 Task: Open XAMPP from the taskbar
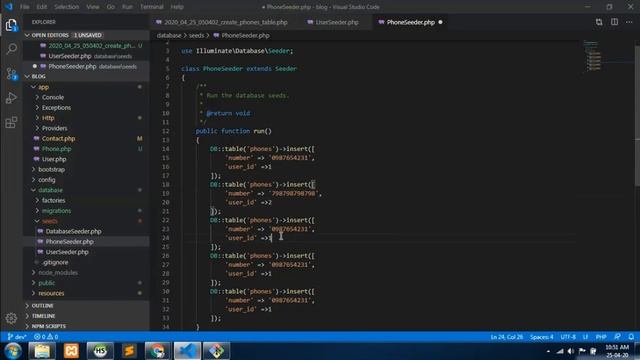pyautogui.click(x=71, y=351)
